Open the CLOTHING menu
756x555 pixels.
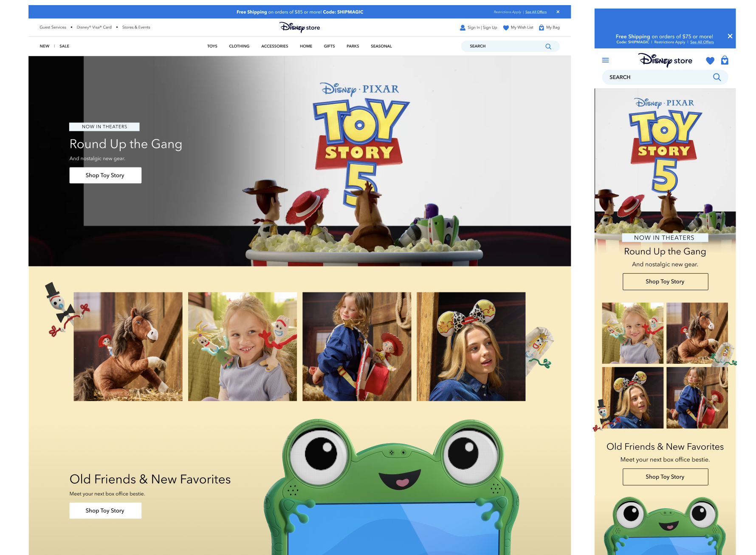point(239,46)
